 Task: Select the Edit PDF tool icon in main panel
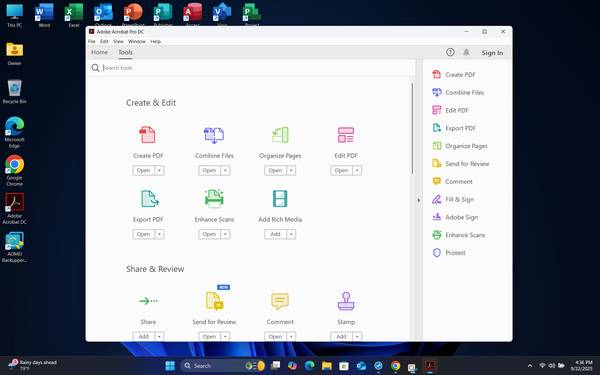click(346, 135)
